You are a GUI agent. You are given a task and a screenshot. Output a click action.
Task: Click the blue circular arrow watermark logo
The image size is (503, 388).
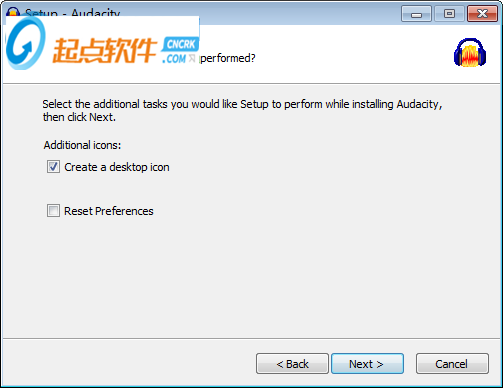(25, 43)
